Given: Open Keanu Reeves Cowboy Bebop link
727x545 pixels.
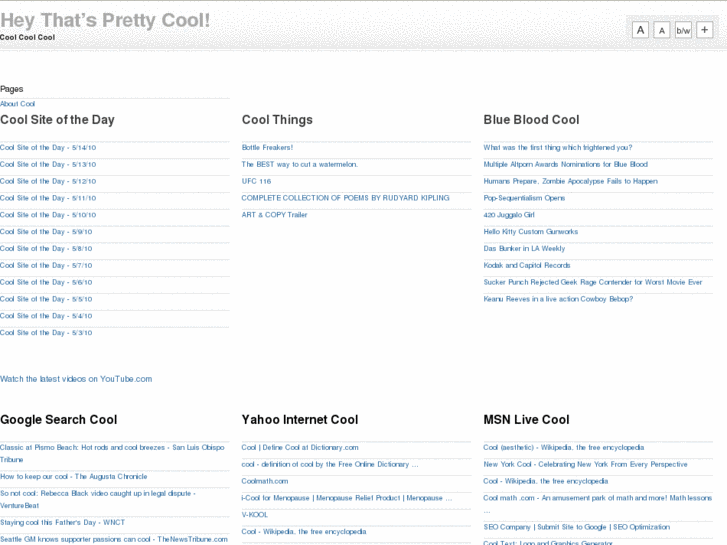Looking at the screenshot, I should [558, 299].
